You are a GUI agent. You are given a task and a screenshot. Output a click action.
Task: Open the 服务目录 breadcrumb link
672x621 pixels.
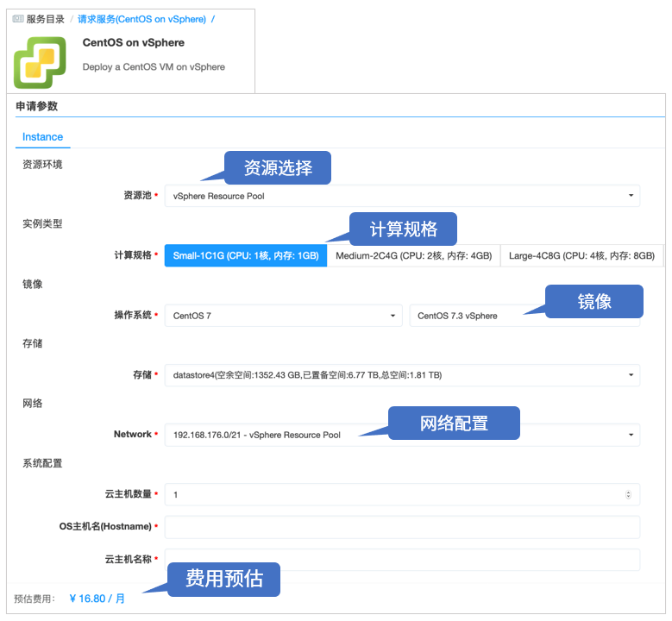click(x=45, y=19)
